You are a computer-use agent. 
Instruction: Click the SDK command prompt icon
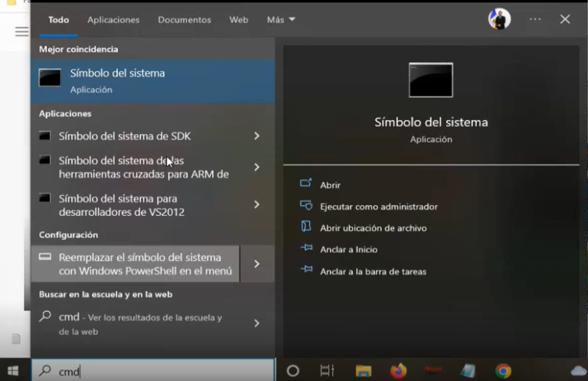point(44,135)
